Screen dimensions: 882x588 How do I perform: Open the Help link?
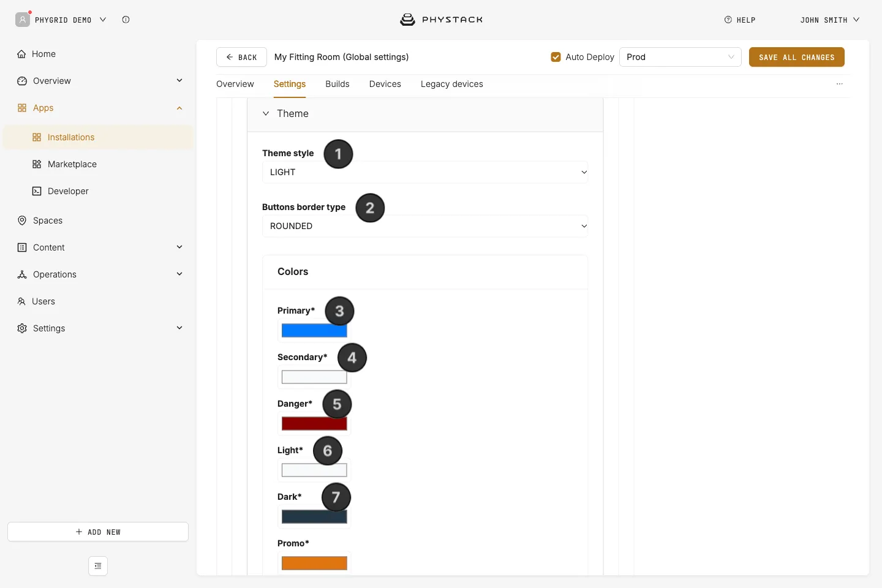click(x=740, y=20)
